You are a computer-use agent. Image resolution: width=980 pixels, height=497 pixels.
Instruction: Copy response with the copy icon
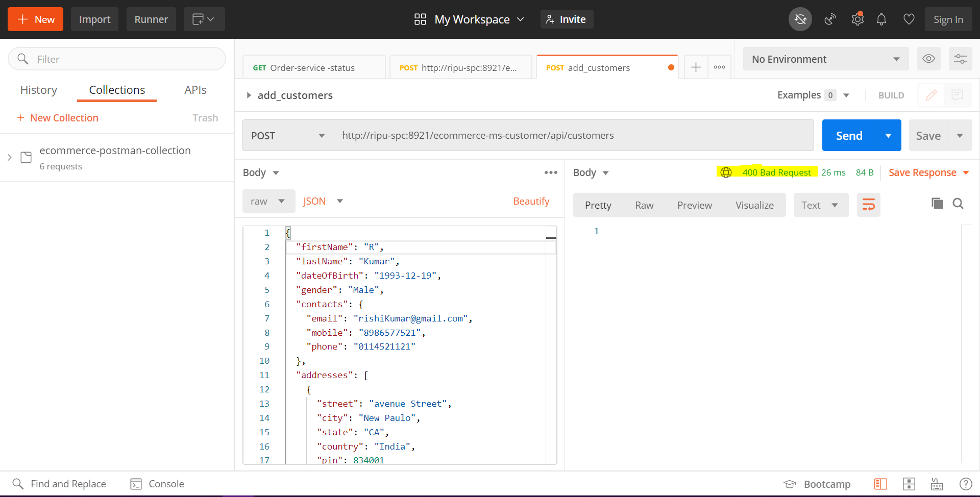[937, 204]
